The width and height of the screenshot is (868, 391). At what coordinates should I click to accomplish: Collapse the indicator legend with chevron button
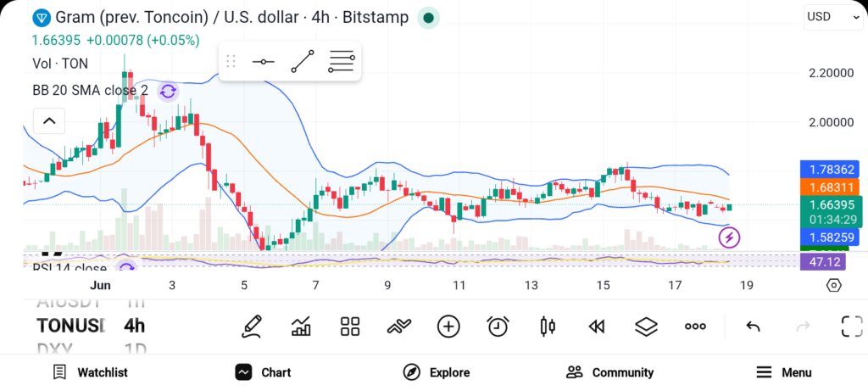[49, 120]
